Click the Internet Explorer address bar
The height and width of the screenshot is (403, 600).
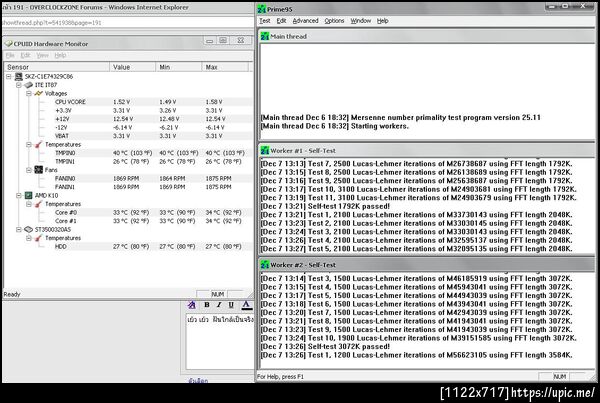[x=128, y=23]
